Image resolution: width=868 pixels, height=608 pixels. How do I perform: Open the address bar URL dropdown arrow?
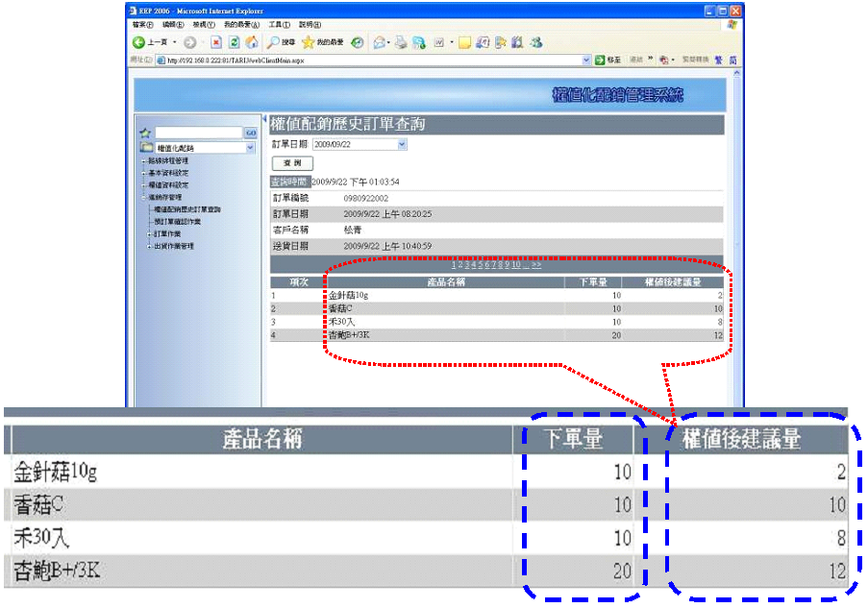(586, 60)
